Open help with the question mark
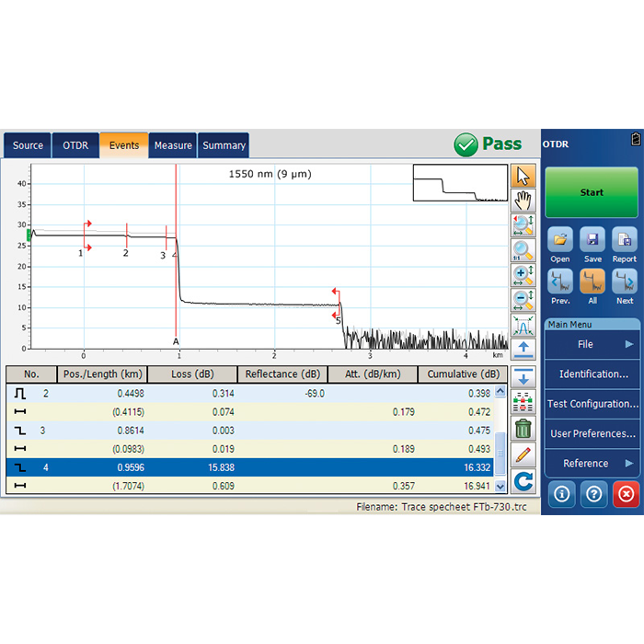644x644 pixels. [x=593, y=494]
